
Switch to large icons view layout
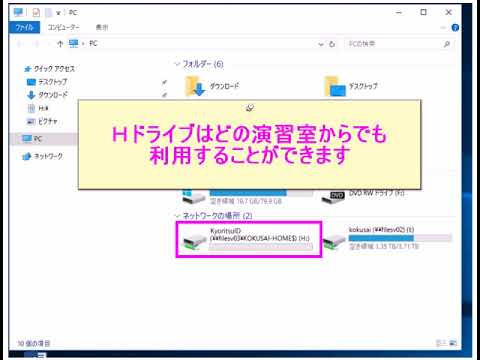click(x=453, y=343)
